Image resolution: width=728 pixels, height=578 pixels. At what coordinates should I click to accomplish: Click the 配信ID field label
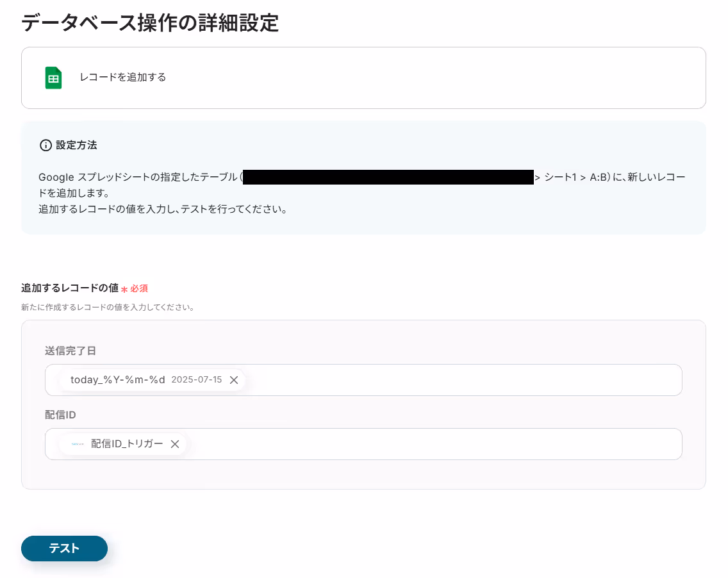pyautogui.click(x=60, y=415)
